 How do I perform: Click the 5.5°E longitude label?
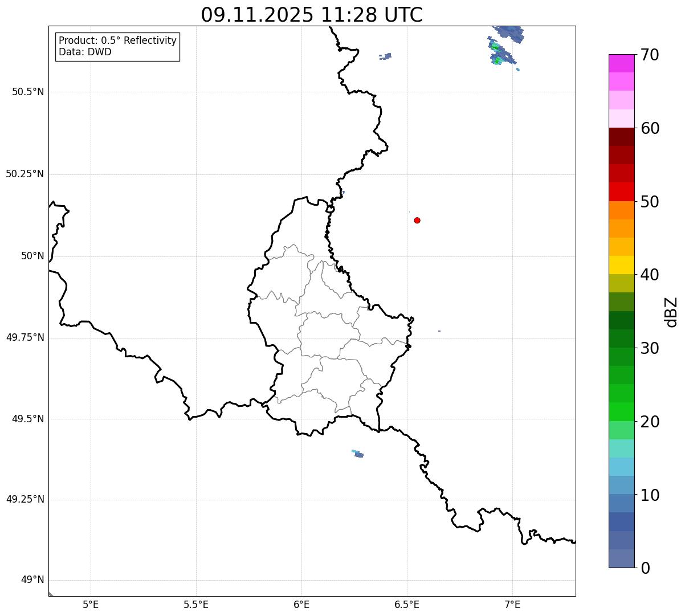196,604
